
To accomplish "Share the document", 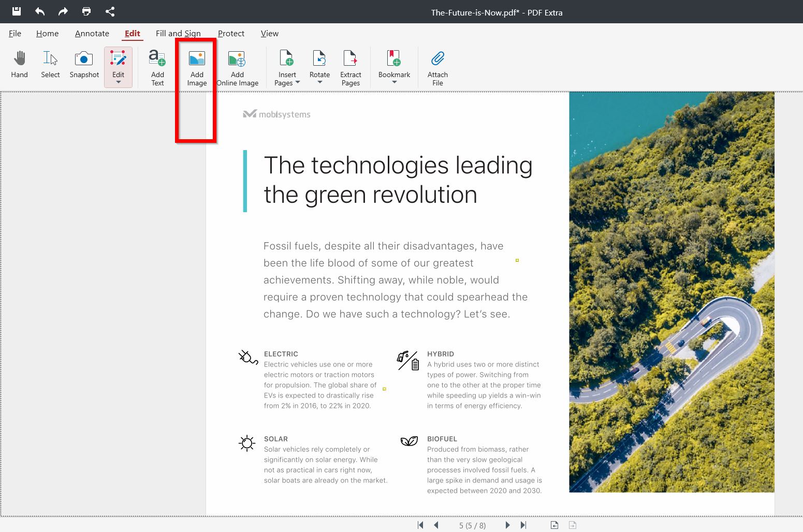I will (110, 11).
